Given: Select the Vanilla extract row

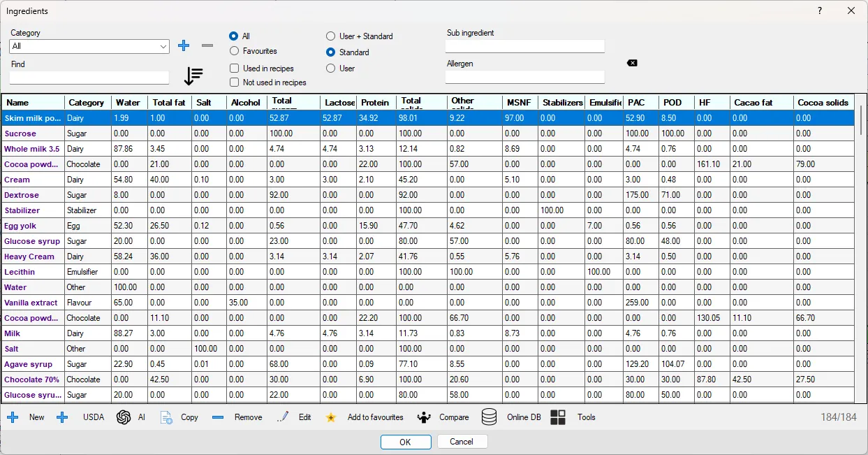Looking at the screenshot, I should (428, 303).
